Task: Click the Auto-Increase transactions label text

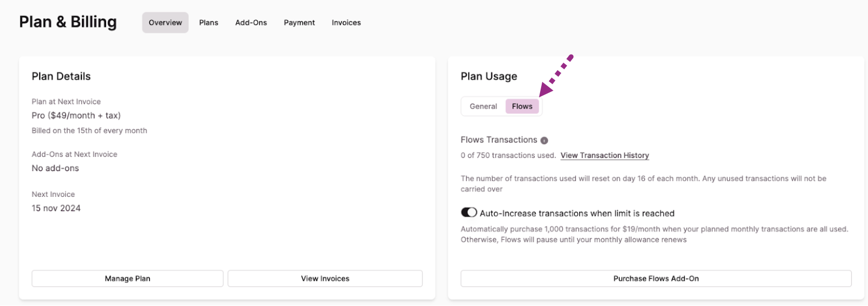Action: click(577, 213)
